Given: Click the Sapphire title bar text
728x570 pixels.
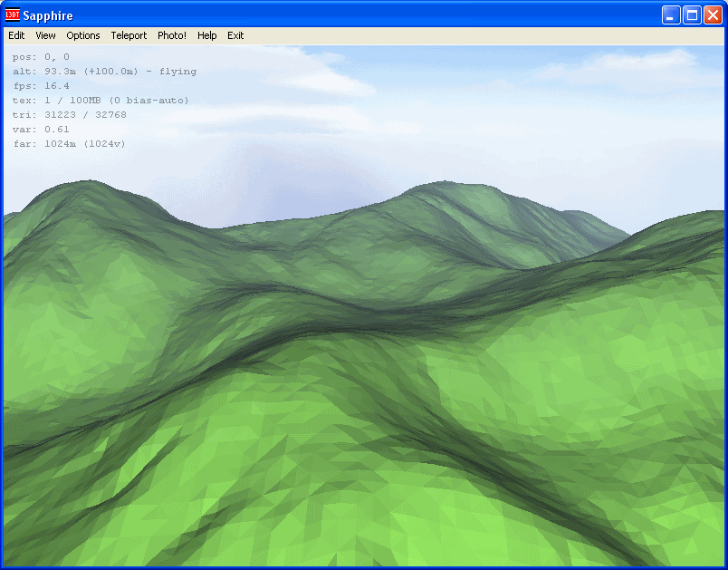Looking at the screenshot, I should (x=48, y=15).
